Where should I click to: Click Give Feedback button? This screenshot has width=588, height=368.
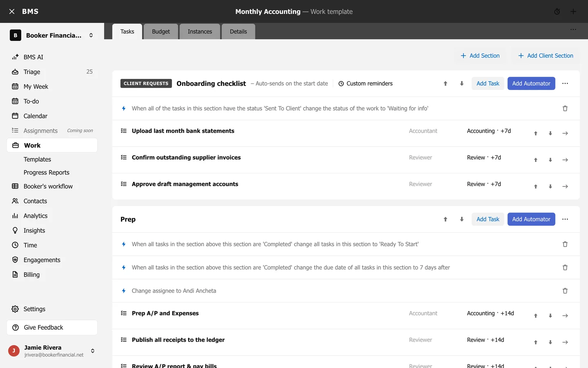[52, 328]
